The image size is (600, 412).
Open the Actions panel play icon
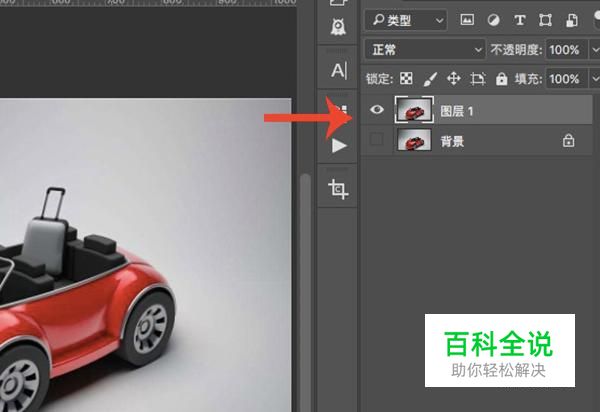[338, 146]
